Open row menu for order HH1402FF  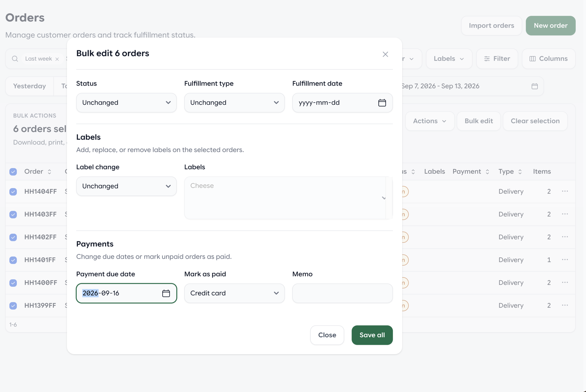pos(565,237)
